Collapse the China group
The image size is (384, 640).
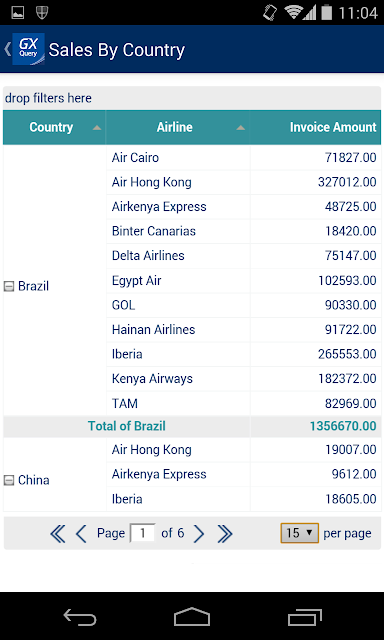(9, 480)
